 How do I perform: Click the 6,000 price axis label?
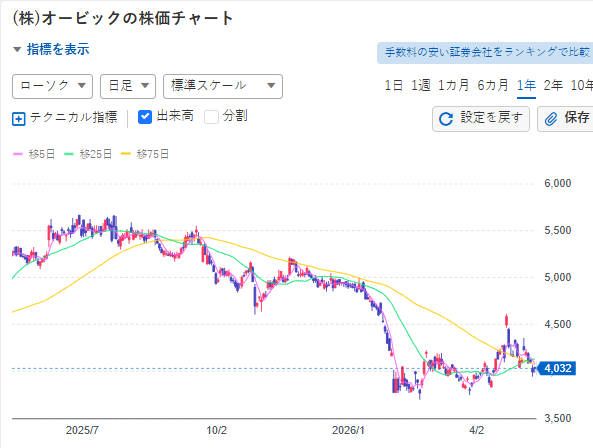click(x=557, y=183)
